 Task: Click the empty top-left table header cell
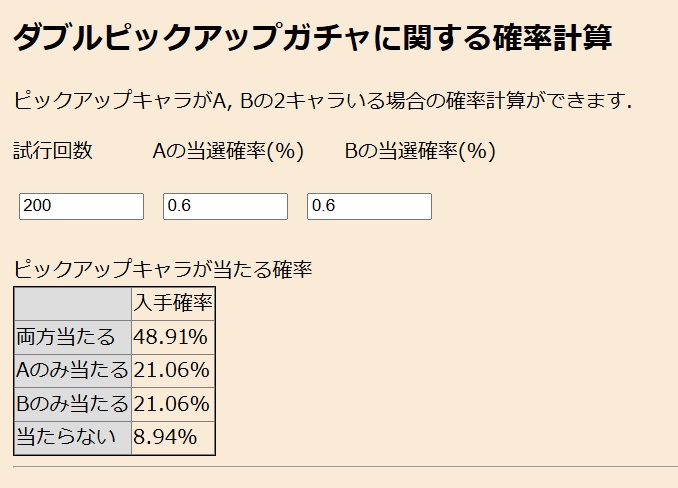[73, 303]
